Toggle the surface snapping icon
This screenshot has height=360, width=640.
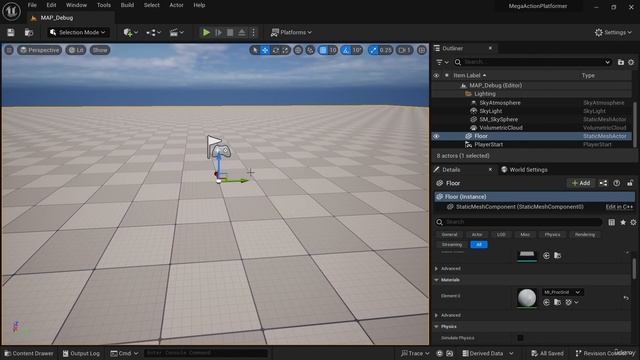click(x=310, y=50)
